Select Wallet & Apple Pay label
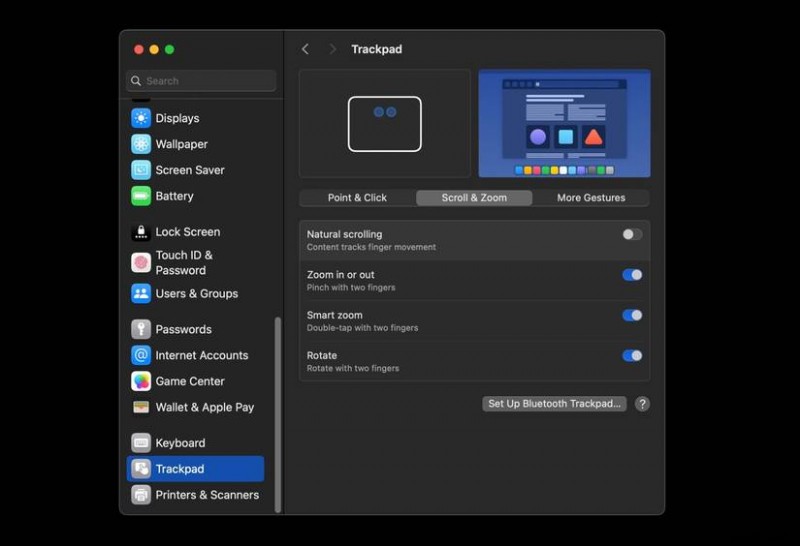 point(205,407)
